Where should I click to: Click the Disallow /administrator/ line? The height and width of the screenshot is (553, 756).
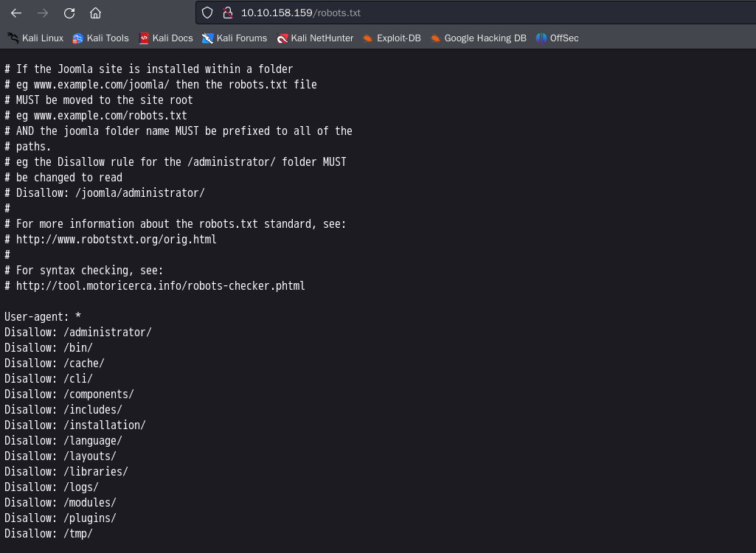[78, 333]
